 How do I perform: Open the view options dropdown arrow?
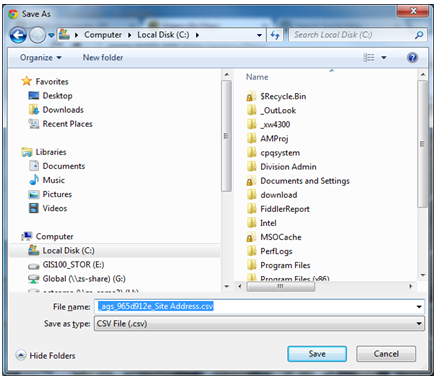point(384,58)
